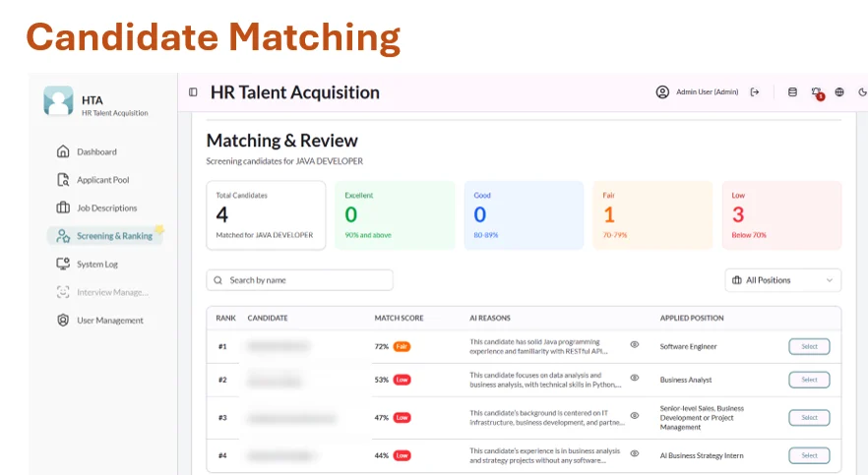Viewport: 868px width, 475px height.
Task: Click the CANDIDATE column header
Action: point(268,318)
